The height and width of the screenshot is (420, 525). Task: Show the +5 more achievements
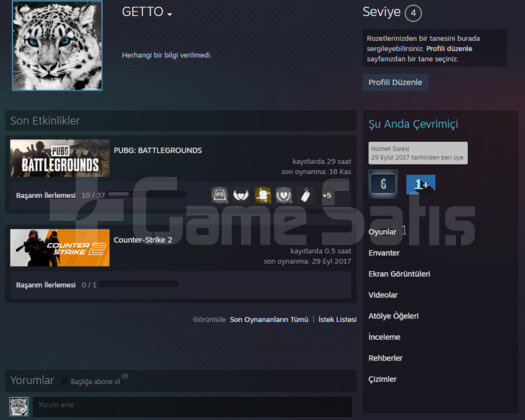point(327,195)
